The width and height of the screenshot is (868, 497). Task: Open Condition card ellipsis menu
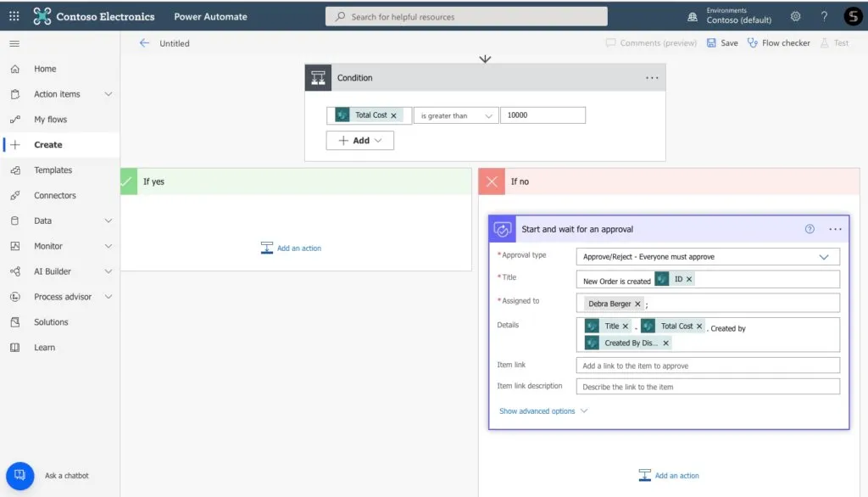point(652,77)
